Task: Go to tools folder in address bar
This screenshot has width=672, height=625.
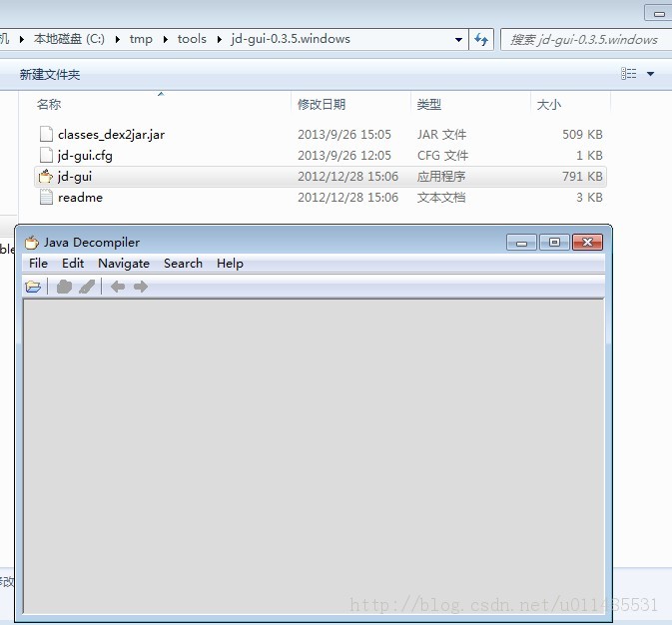Action: (x=192, y=39)
